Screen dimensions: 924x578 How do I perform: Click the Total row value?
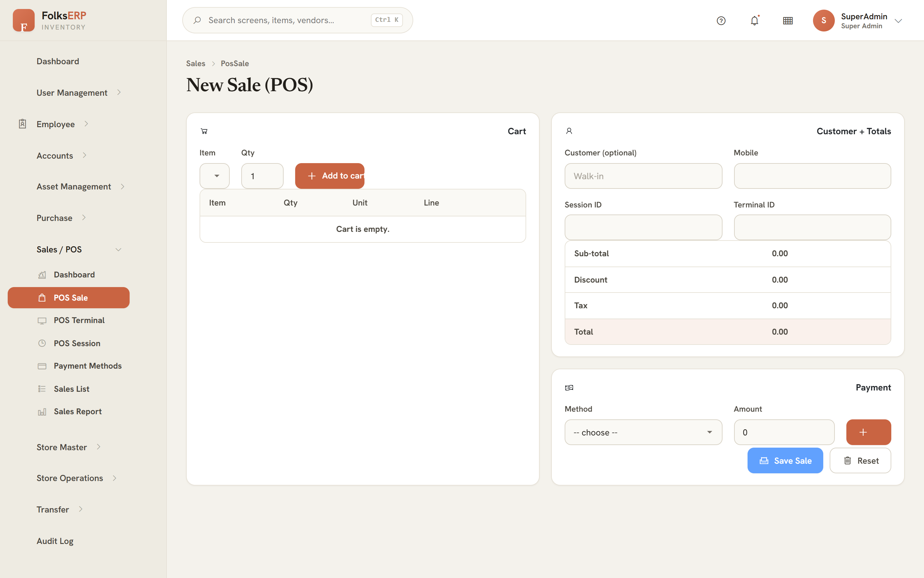(780, 332)
